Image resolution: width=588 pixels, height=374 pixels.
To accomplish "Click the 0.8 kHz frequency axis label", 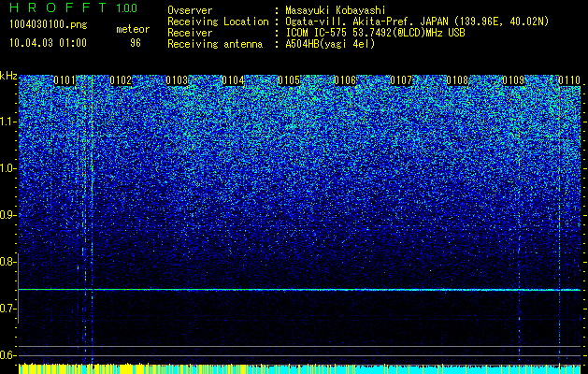I will (x=7, y=262).
